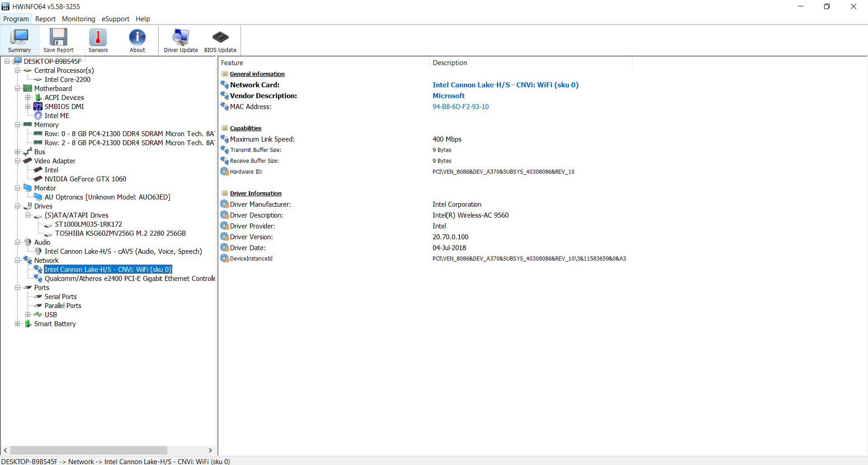Screen dimensions: 868x465
Task: Select the Intel ME tree item
Action: click(57, 116)
